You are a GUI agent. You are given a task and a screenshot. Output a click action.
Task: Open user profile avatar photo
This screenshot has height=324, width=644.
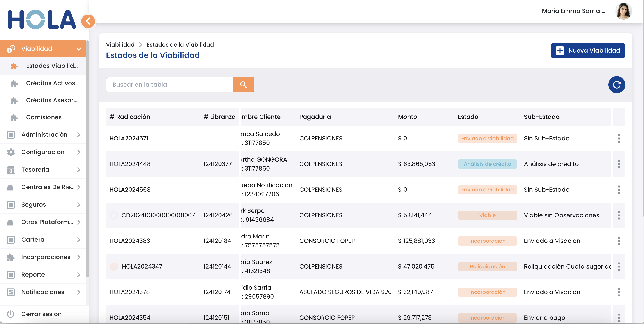tap(623, 11)
